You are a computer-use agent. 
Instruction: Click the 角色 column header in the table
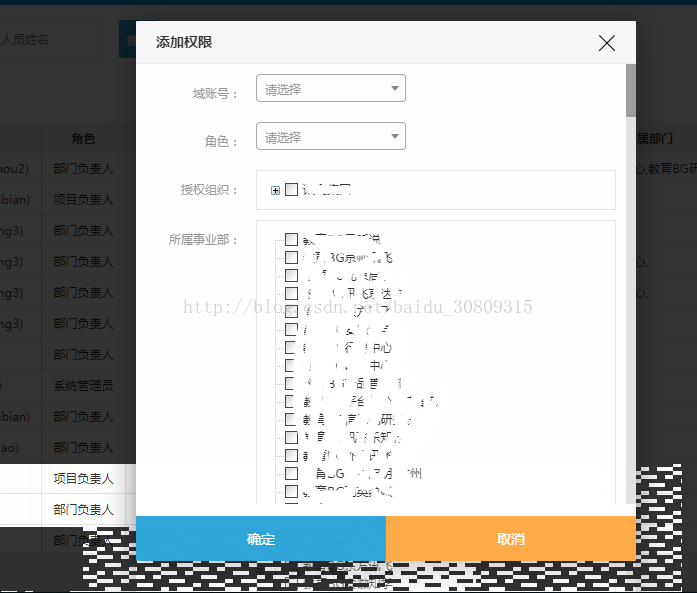(84, 139)
